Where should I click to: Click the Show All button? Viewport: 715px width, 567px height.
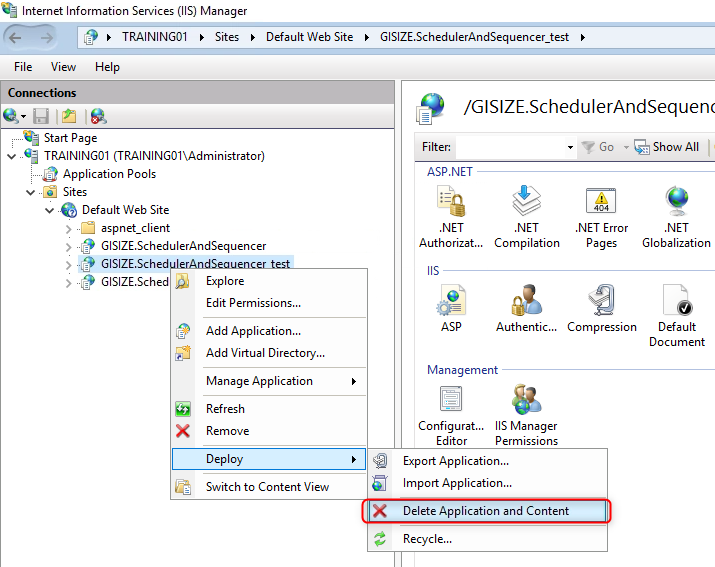pos(667,147)
